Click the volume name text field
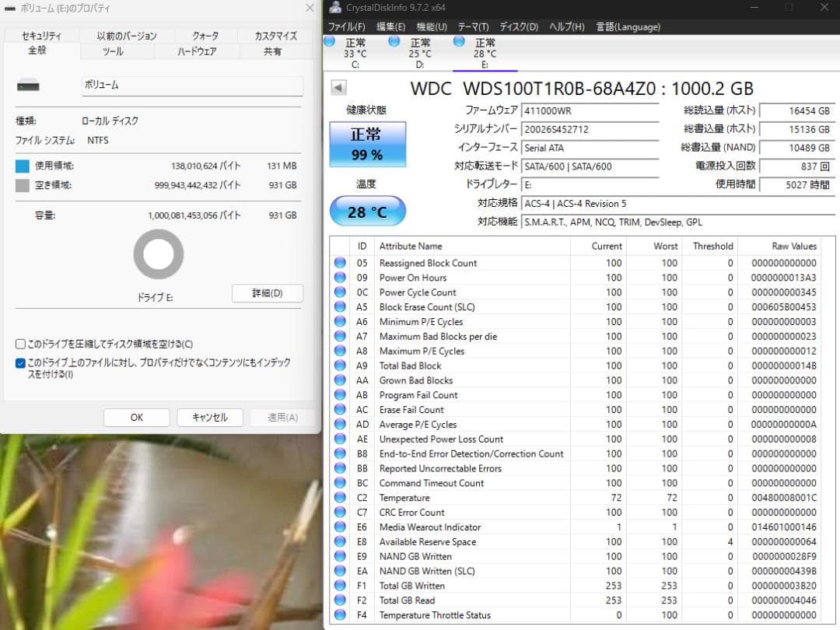Screen dimensions: 840x630 [x=192, y=85]
